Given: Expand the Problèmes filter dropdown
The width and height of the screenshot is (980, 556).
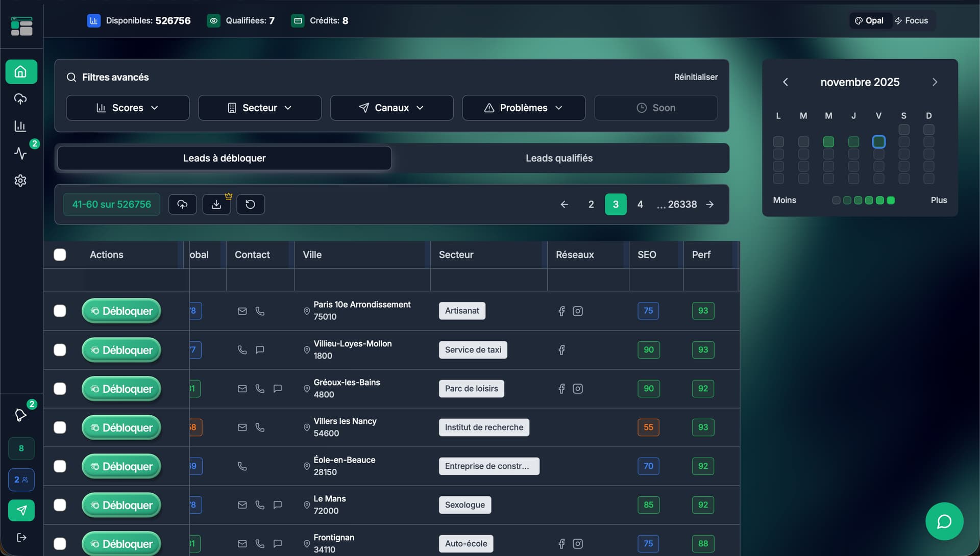Looking at the screenshot, I should click(x=523, y=108).
